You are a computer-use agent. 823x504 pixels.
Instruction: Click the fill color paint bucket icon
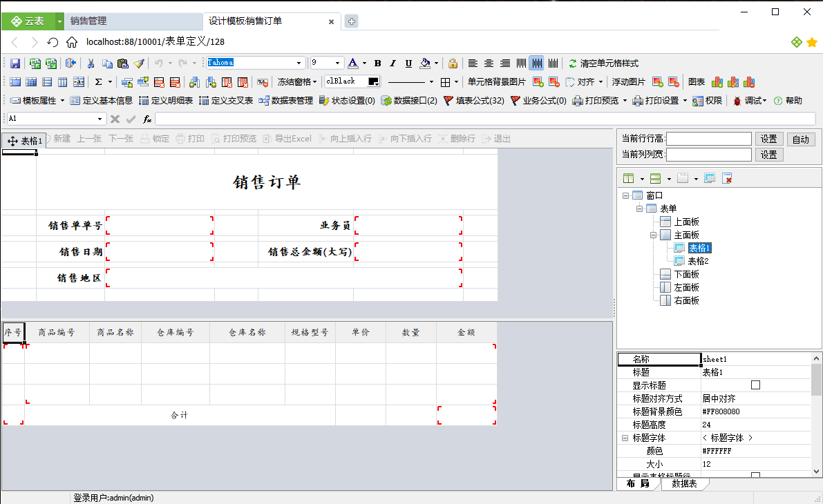pos(425,64)
